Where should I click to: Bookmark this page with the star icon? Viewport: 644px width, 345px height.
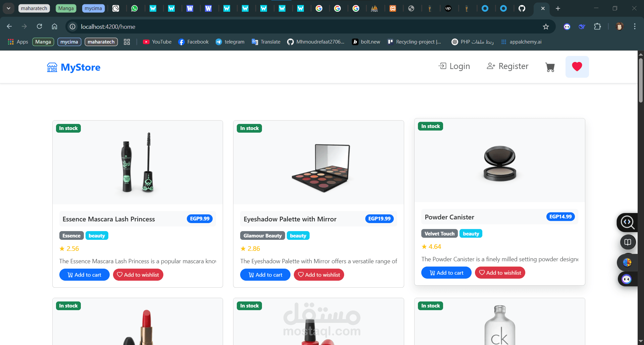(x=546, y=26)
